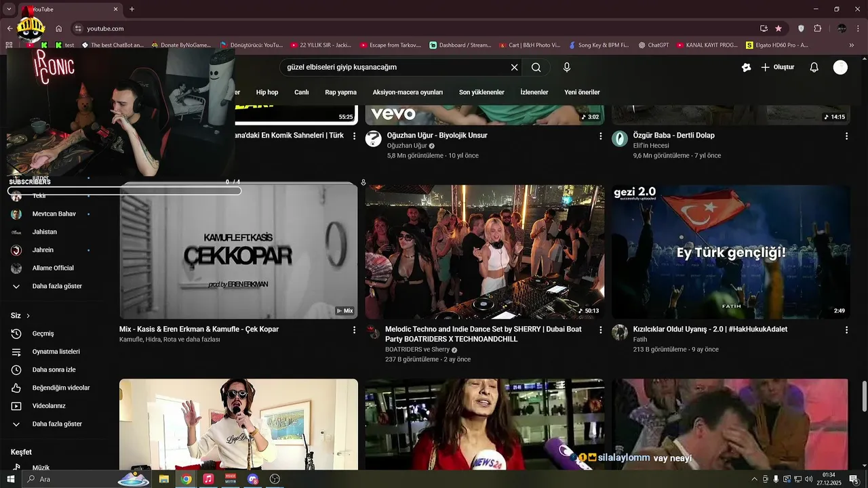
Task: Open options for En Komik Sahneleri video
Action: pyautogui.click(x=354, y=136)
